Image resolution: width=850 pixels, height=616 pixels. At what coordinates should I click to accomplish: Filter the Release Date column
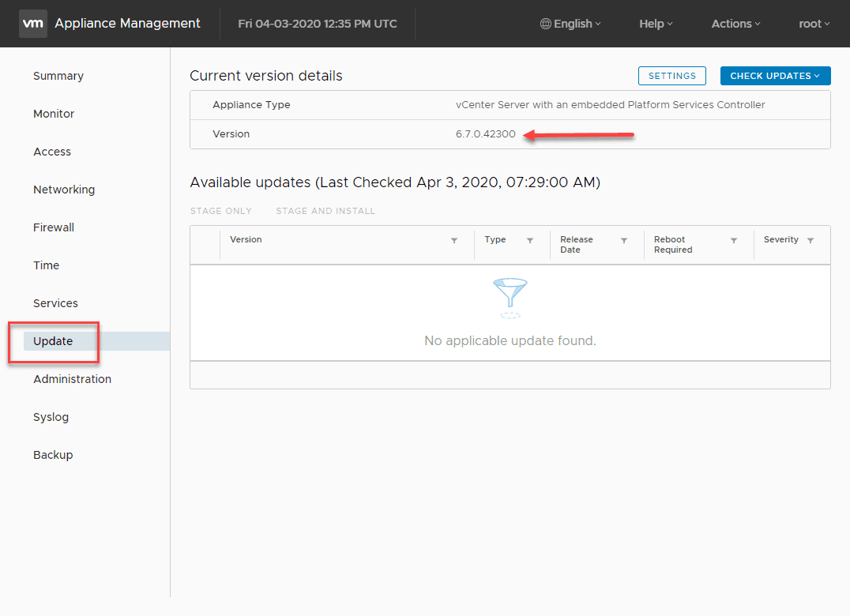tap(624, 241)
